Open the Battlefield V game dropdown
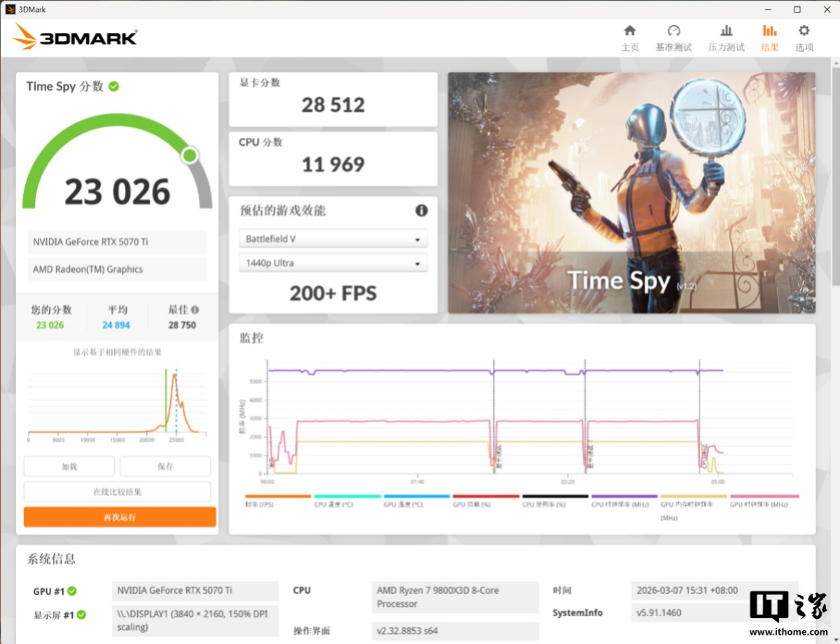The width and height of the screenshot is (840, 644). pos(333,239)
